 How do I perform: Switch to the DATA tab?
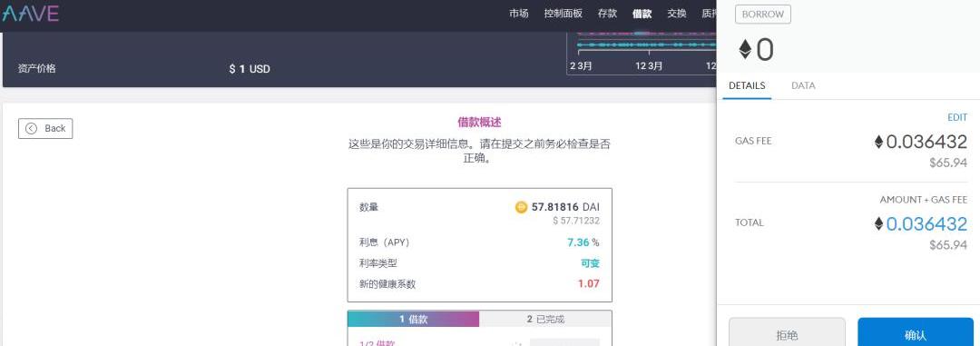[803, 85]
